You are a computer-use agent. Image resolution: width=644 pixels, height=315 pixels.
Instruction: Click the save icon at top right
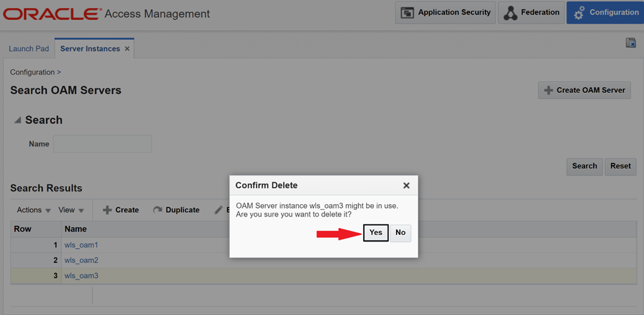pyautogui.click(x=630, y=43)
